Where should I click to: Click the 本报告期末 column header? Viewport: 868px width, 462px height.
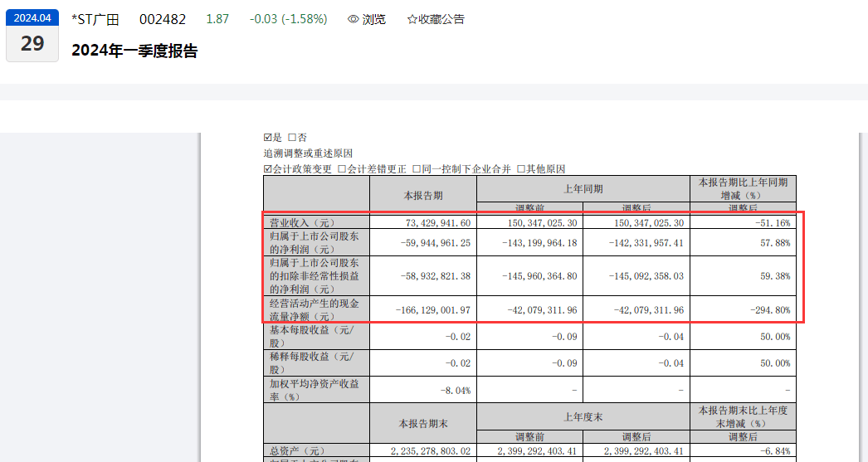(x=423, y=423)
